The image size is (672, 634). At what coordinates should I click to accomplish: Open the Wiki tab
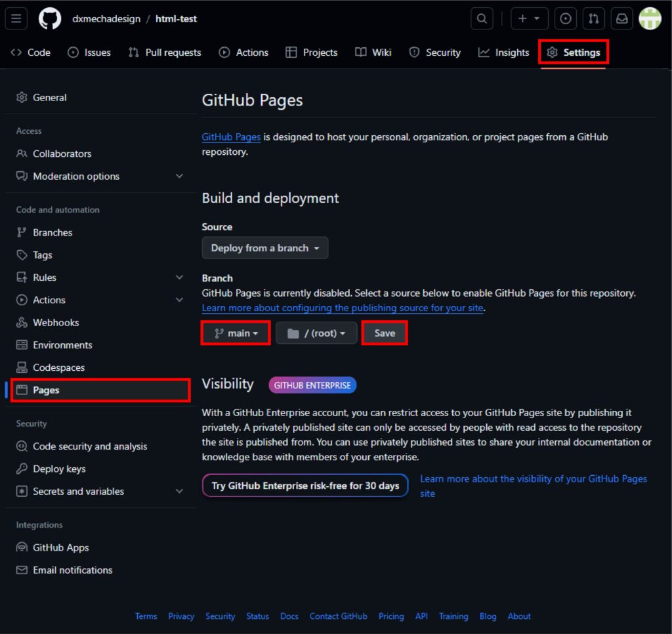(x=373, y=53)
